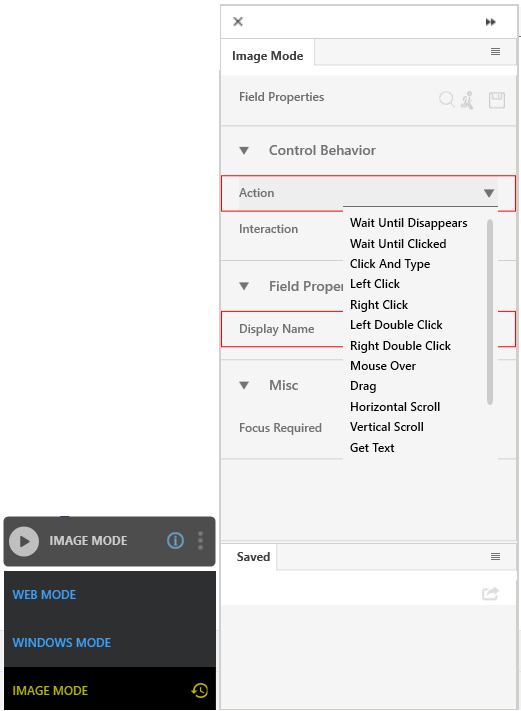
Task: Click the history clock icon beside IMAGE MODE
Action: [200, 691]
